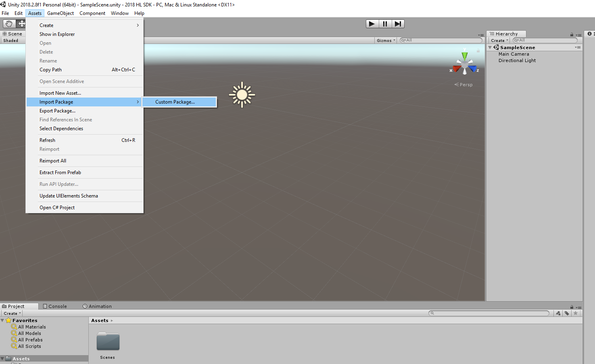
Task: Select the Move tool in the toolbar
Action: click(21, 24)
